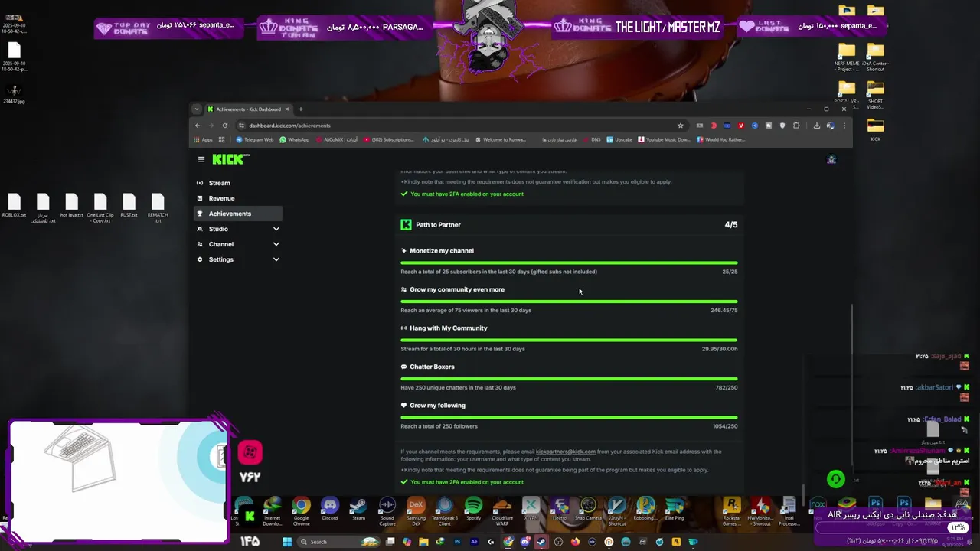This screenshot has height=551, width=980.
Task: Click the Chatter Boxers progress bar
Action: [569, 378]
